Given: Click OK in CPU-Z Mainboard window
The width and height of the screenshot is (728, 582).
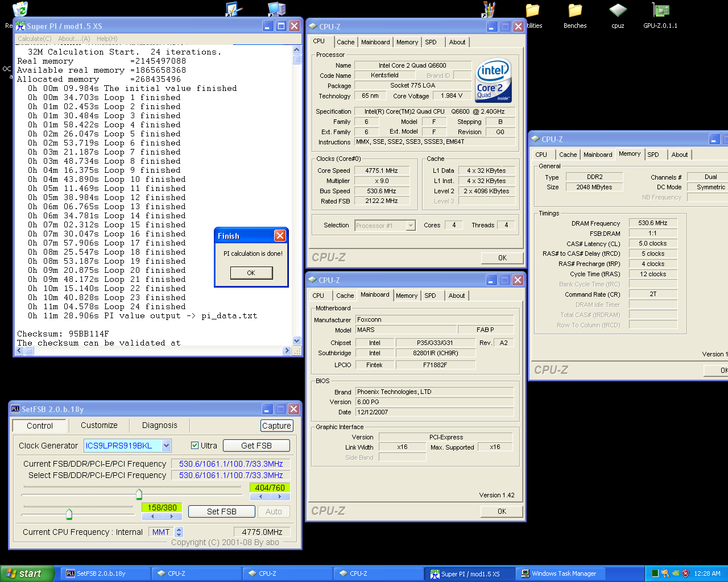Looking at the screenshot, I should coord(502,511).
